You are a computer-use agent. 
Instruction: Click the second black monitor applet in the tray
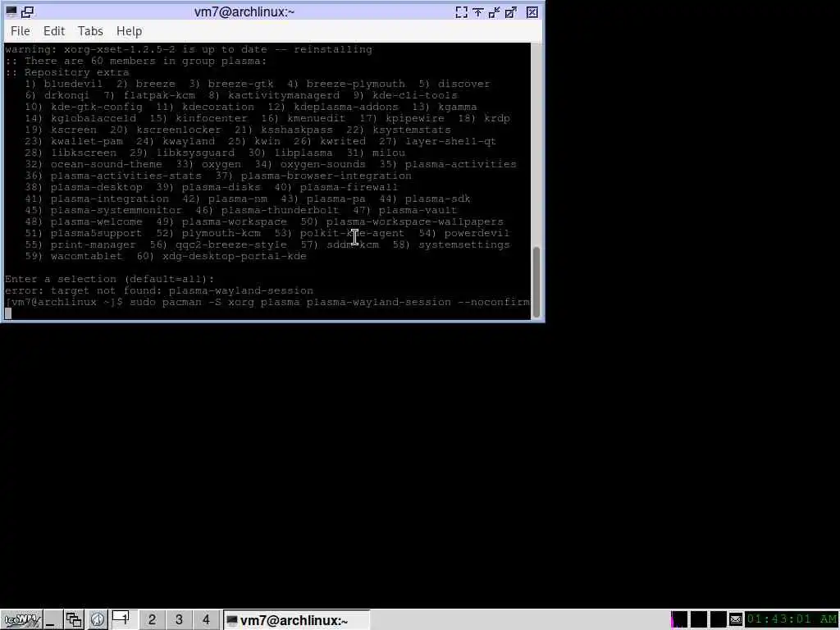point(699,619)
